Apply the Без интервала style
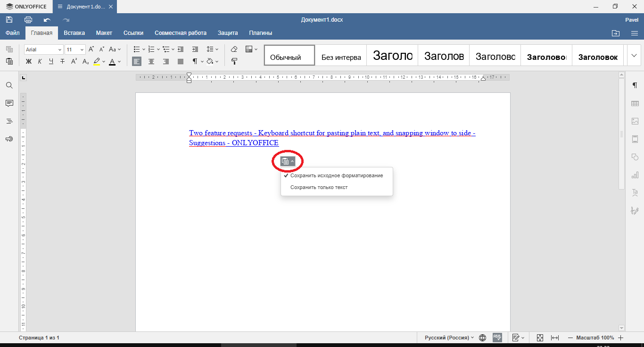Image resolution: width=644 pixels, height=347 pixels. tap(341, 55)
